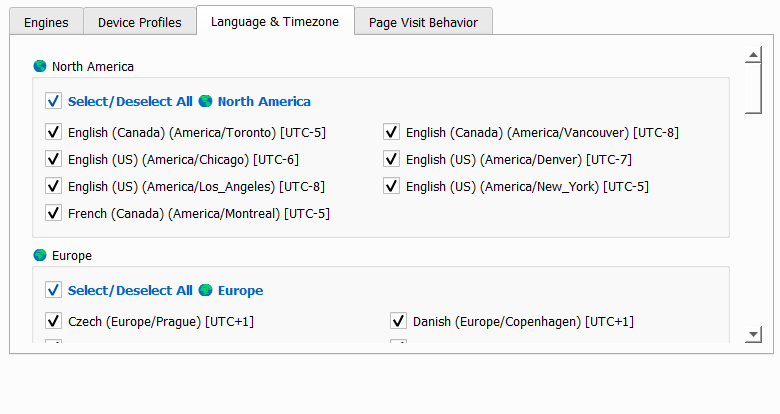The width and height of the screenshot is (780, 414).
Task: Click globe icon in Select/Deselect All Europe
Action: 205,290
